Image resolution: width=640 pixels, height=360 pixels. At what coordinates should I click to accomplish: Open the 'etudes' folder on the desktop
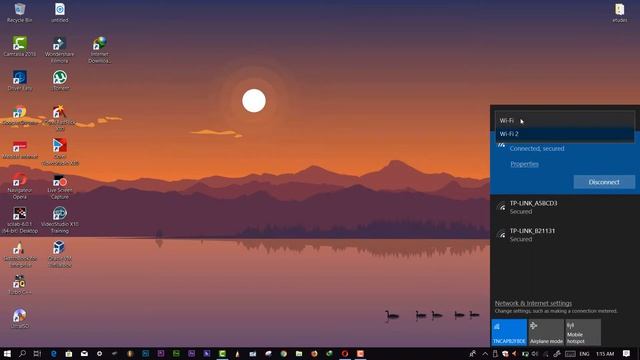(620, 12)
